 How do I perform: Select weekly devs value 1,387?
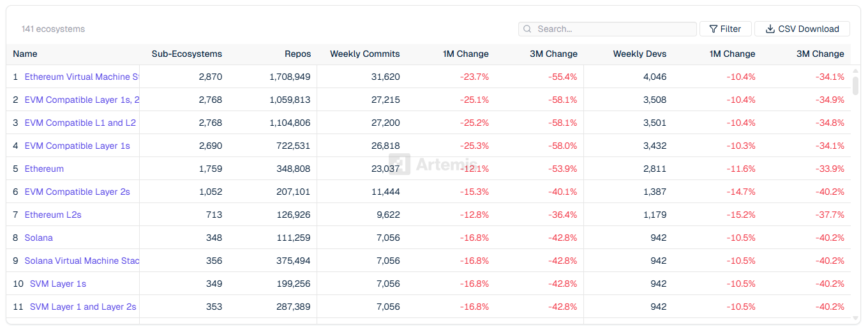coord(655,192)
